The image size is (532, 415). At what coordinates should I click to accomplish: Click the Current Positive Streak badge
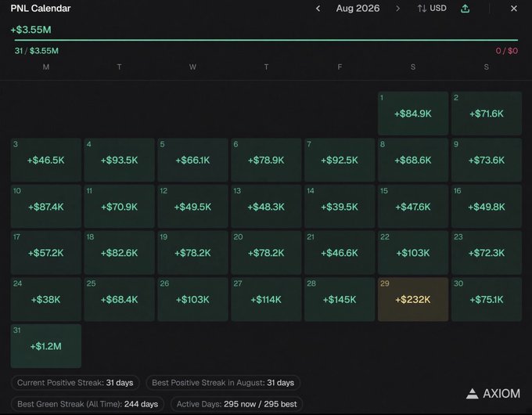75,383
